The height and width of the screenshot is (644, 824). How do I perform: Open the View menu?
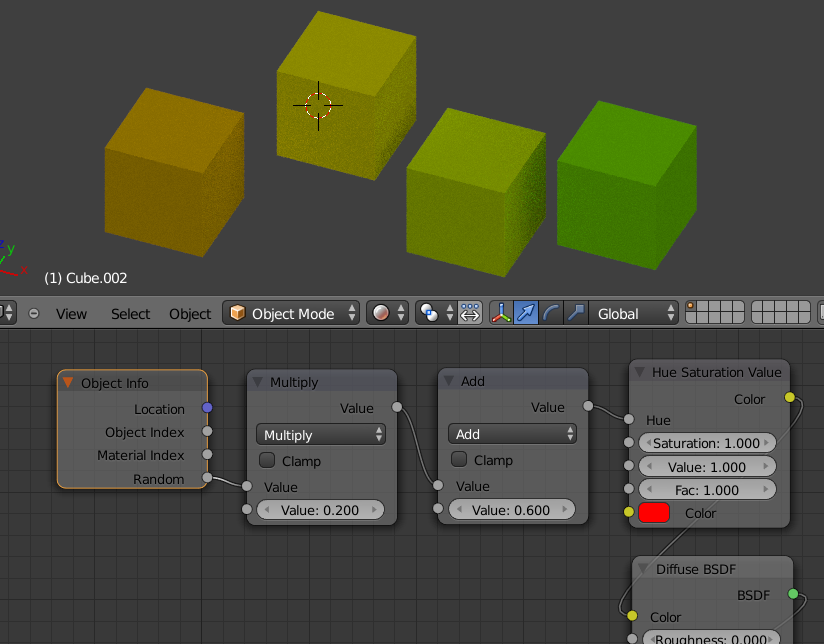[71, 313]
